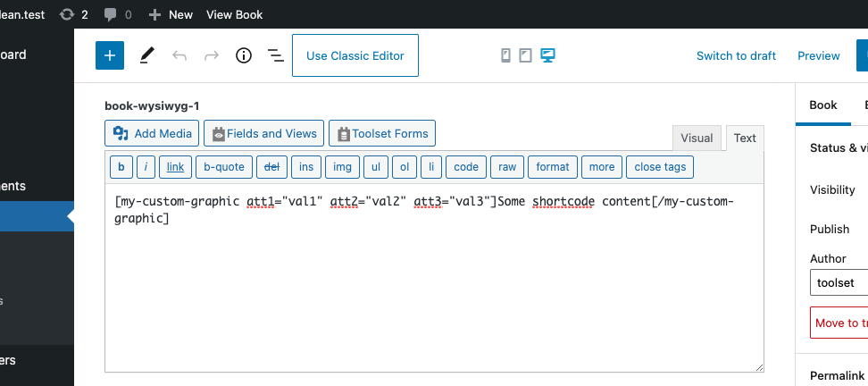Screen dimensions: 868x386
Task: Open the List View outline icon
Action: pos(276,55)
